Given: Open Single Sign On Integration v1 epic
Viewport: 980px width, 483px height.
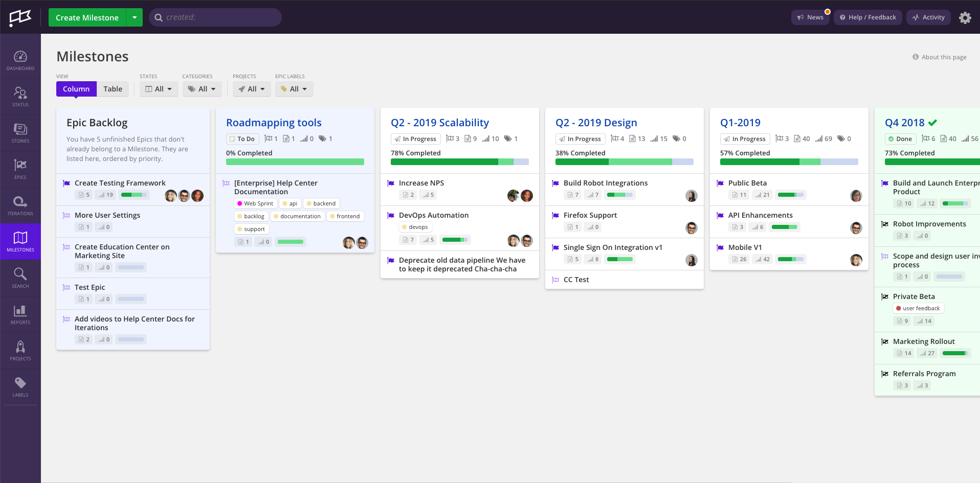Looking at the screenshot, I should tap(613, 247).
